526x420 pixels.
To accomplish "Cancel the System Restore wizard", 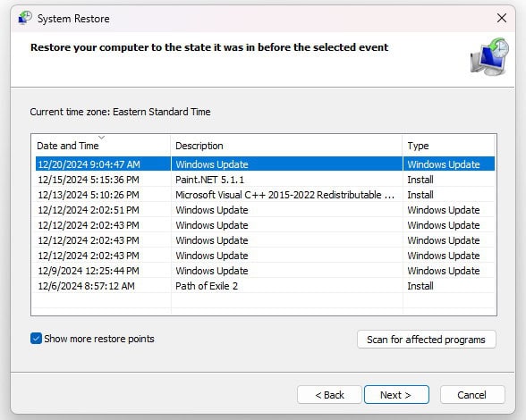I will coord(472,395).
